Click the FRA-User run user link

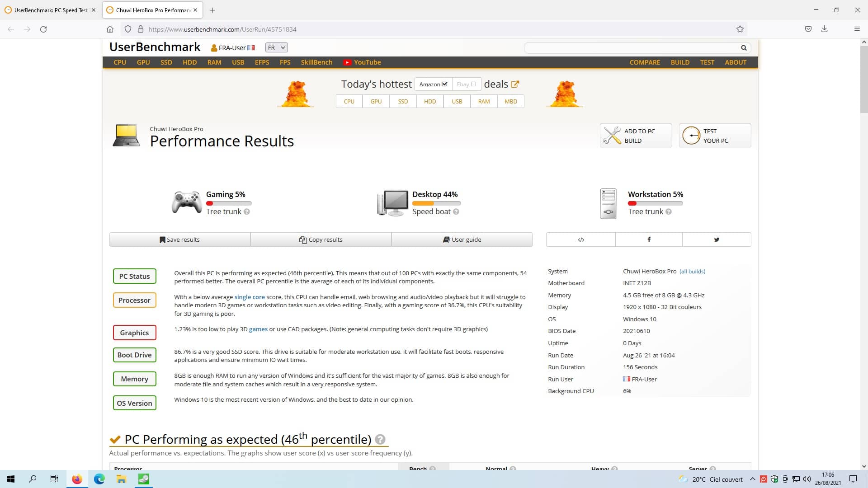click(x=644, y=379)
